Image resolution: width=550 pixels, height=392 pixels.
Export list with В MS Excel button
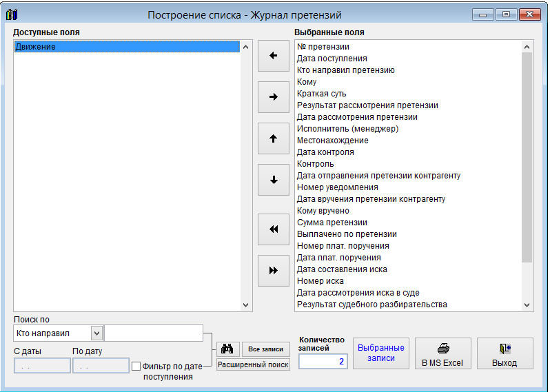[x=442, y=353]
